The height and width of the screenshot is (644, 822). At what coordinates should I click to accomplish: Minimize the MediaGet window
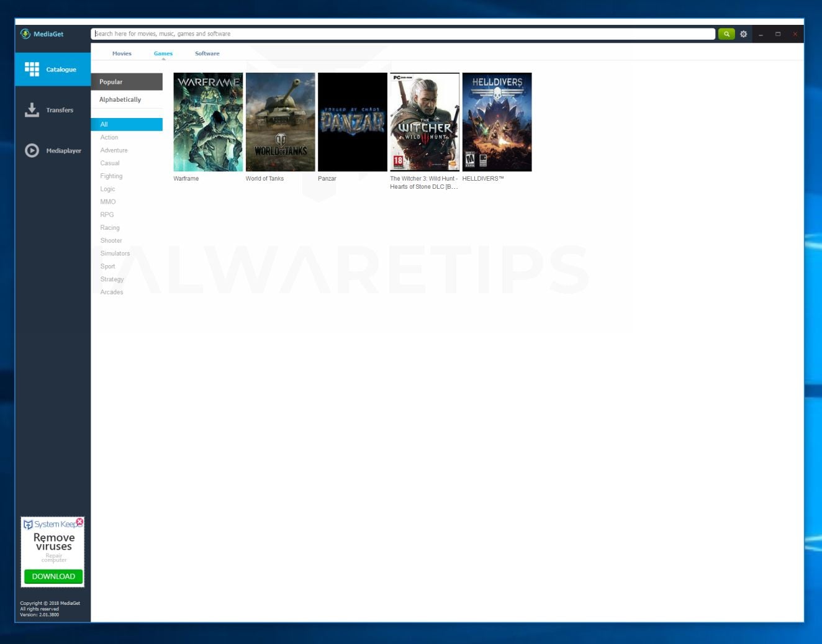click(x=761, y=34)
